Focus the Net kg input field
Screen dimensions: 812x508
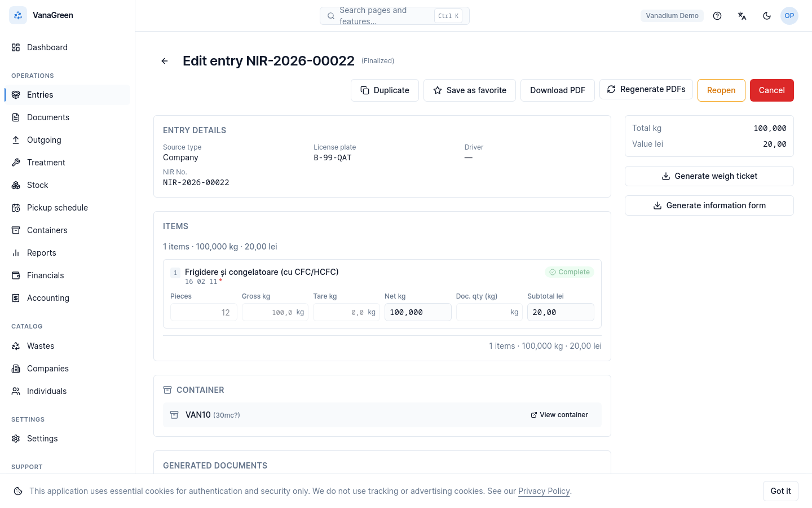click(418, 312)
